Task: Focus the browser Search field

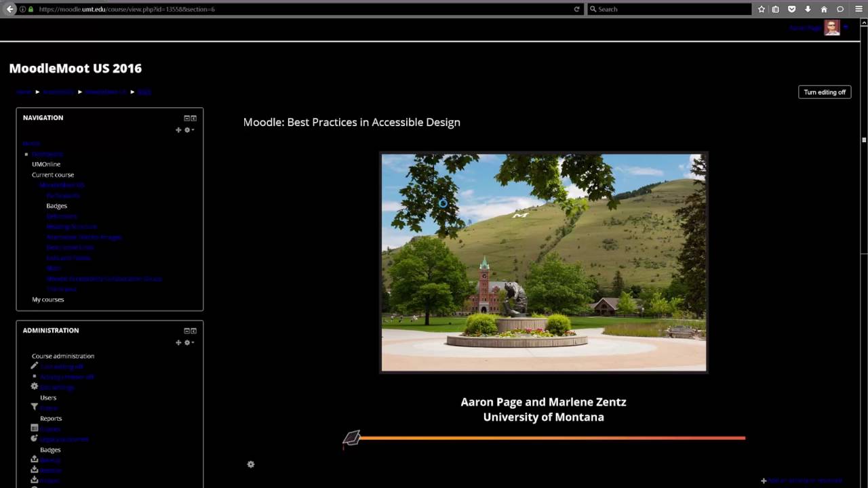Action: click(669, 9)
